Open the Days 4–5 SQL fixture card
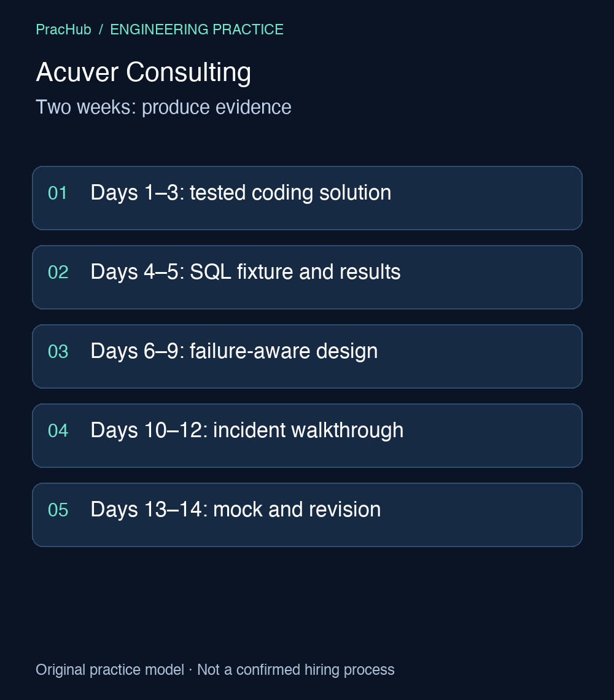Image resolution: width=614 pixels, height=700 pixels. point(307,277)
